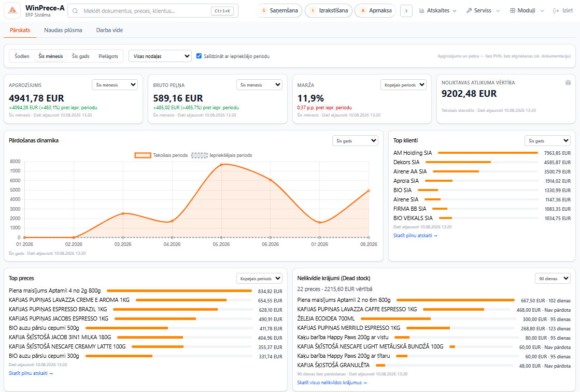Click Dekors SIA client row
Screen dimensions: 580x392
click(x=482, y=162)
